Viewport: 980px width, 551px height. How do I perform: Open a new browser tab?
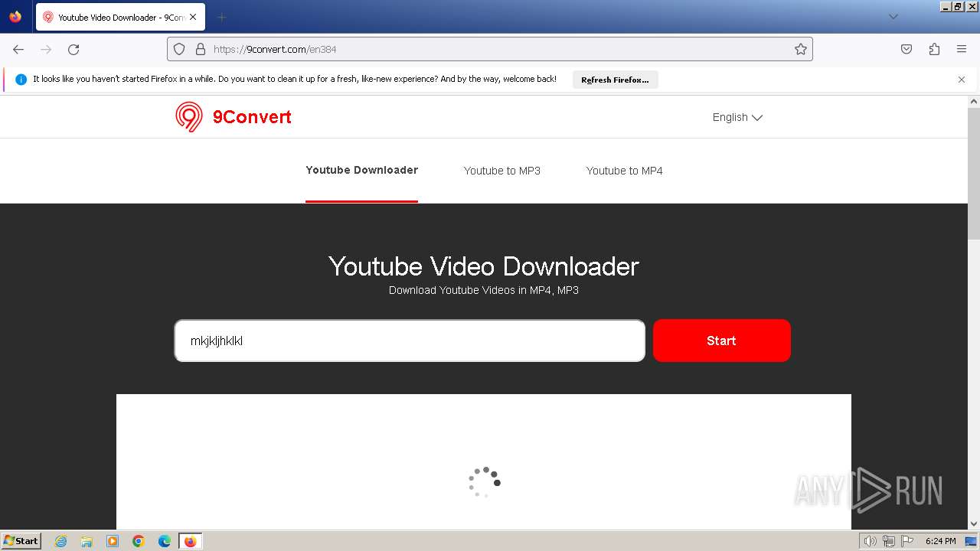(x=221, y=17)
